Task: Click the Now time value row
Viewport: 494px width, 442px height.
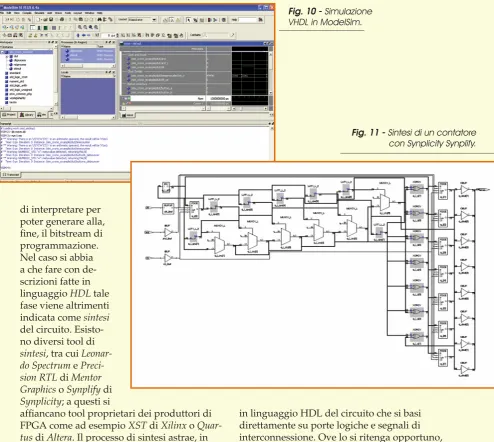Action: point(181,99)
